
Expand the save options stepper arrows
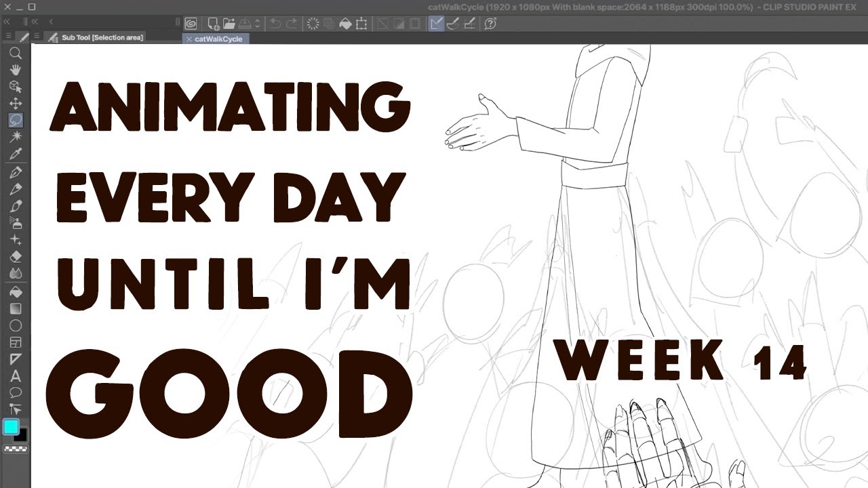click(257, 24)
